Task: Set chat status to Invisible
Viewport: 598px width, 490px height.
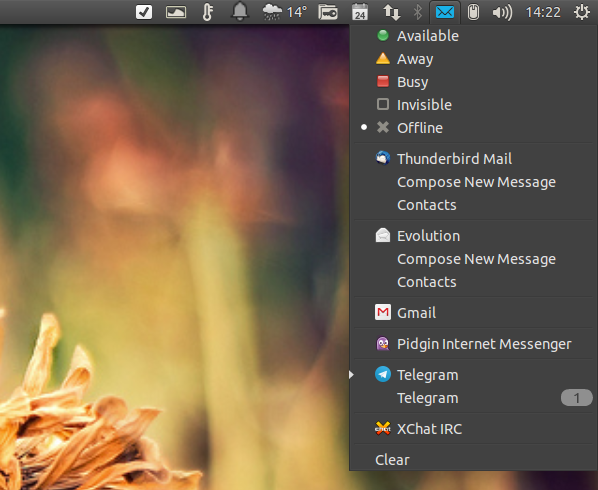Action: click(474, 104)
